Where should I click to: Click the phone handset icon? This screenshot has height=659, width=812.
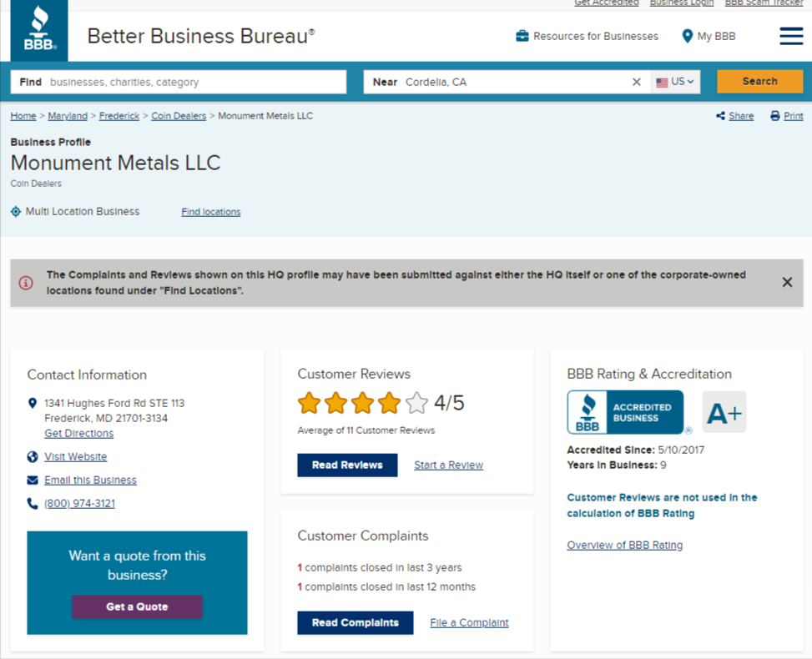(x=32, y=504)
